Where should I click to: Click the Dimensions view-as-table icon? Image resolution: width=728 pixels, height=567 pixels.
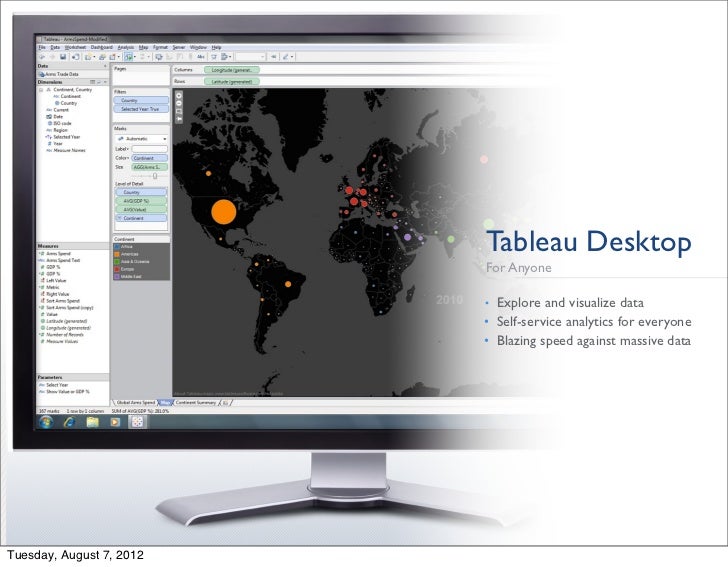click(92, 82)
